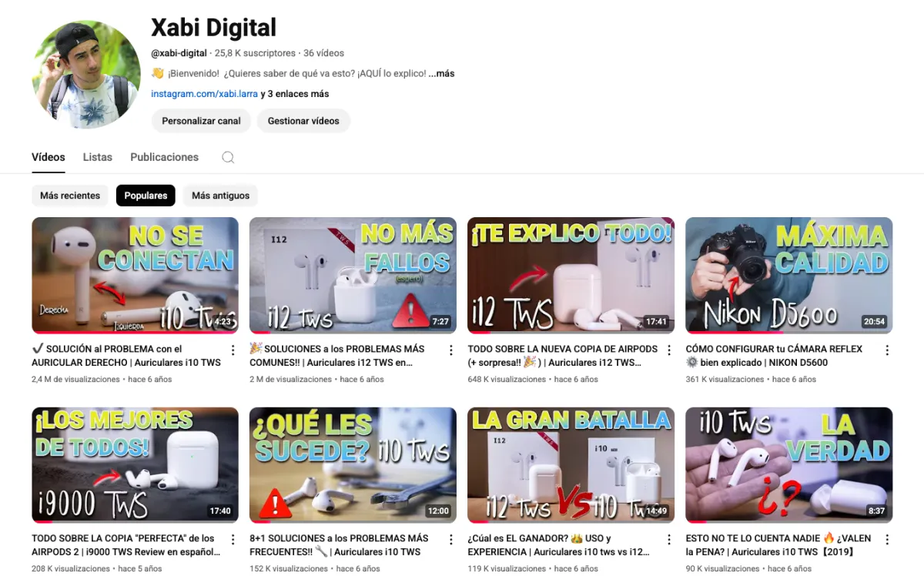The height and width of the screenshot is (583, 924).
Task: Open title 'SOLUCIÓN al PROBLEMA con el AURICULAR DERECHO'
Action: [126, 356]
